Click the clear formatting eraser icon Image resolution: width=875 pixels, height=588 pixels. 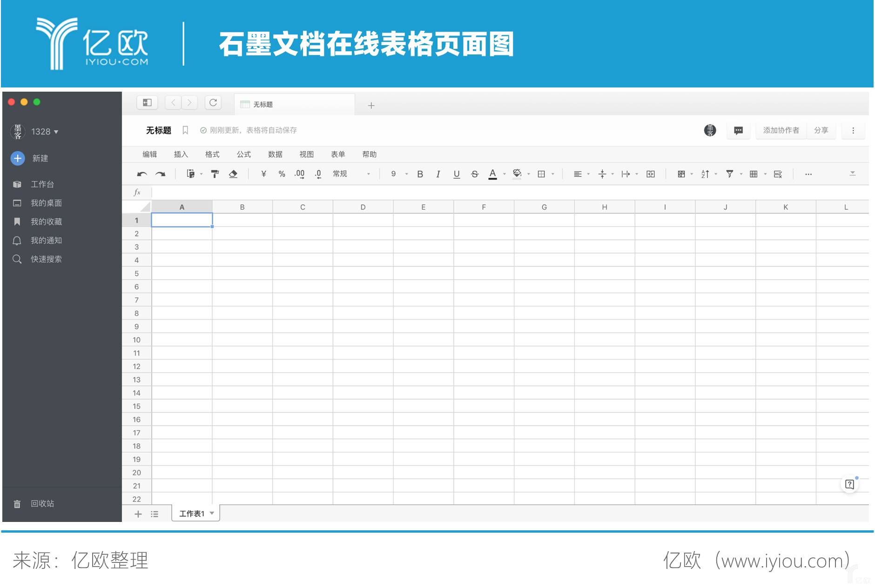coord(233,174)
